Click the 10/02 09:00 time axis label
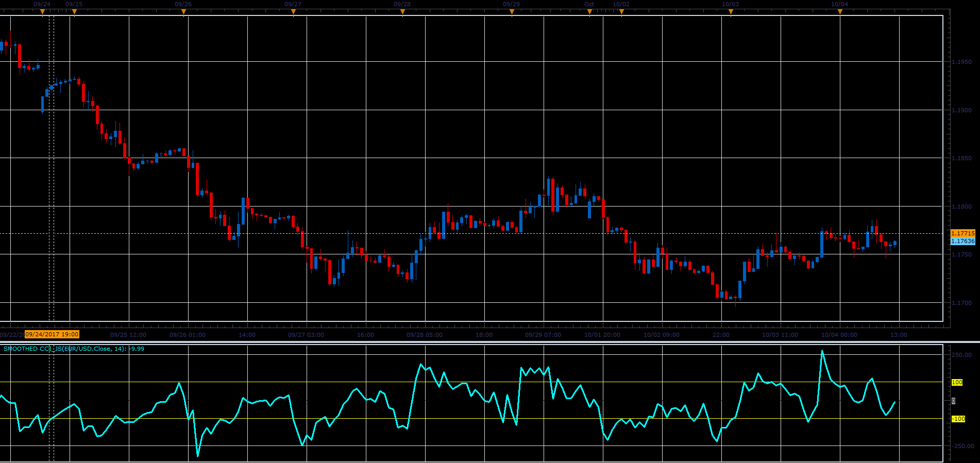Image resolution: width=980 pixels, height=463 pixels. 662,335
